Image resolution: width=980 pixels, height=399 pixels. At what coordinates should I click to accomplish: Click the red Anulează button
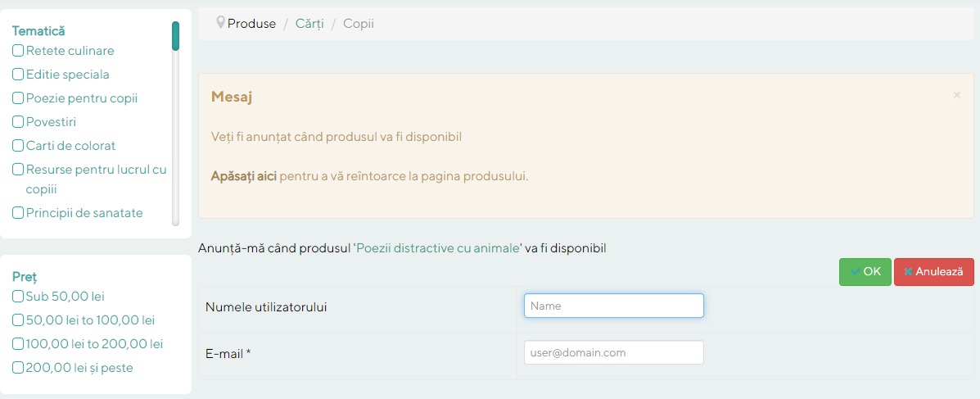tap(933, 272)
